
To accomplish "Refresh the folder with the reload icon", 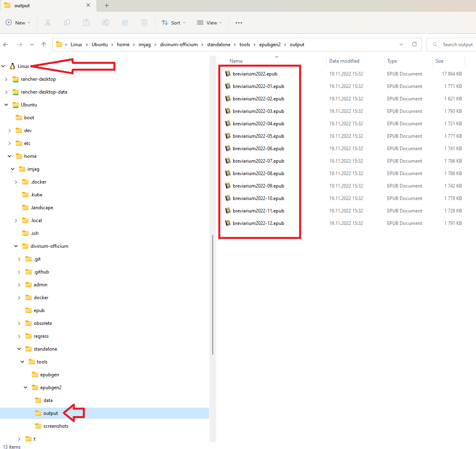I will click(x=414, y=44).
